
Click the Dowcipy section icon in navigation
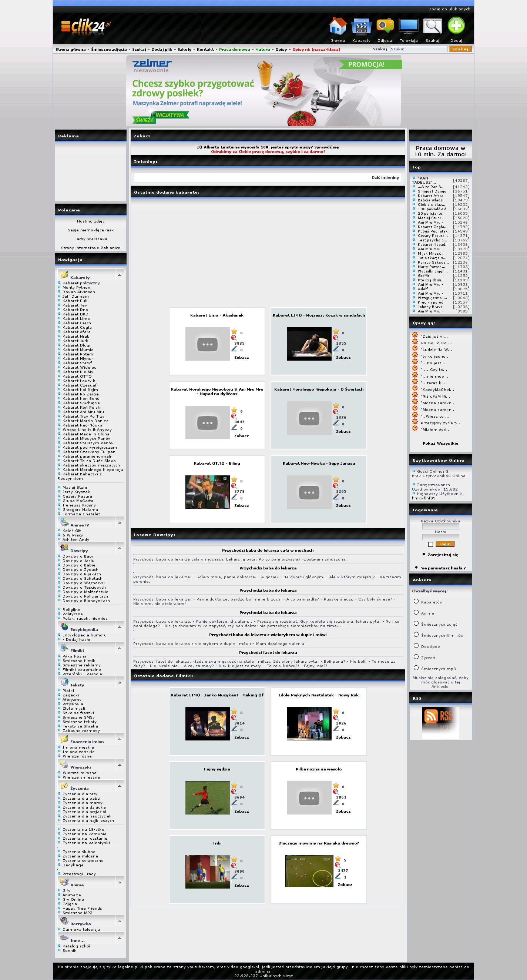tap(64, 548)
